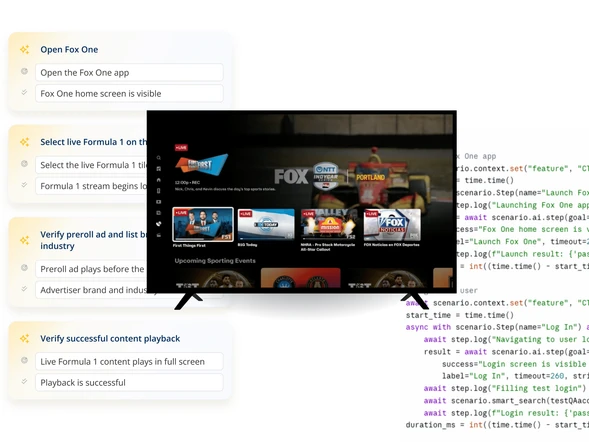Click the action icon beside Open the Fox One app

tap(24, 71)
